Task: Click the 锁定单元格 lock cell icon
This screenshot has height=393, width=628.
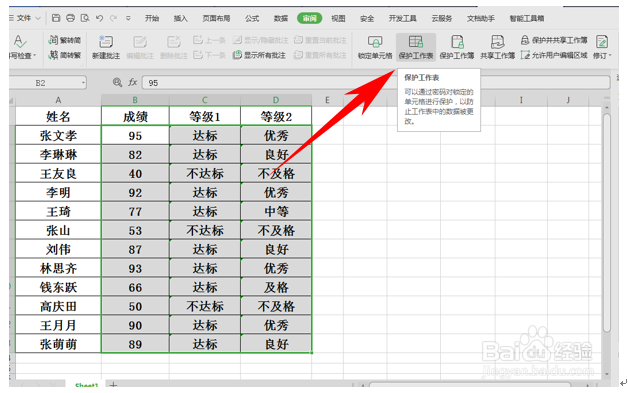Action: click(x=375, y=41)
